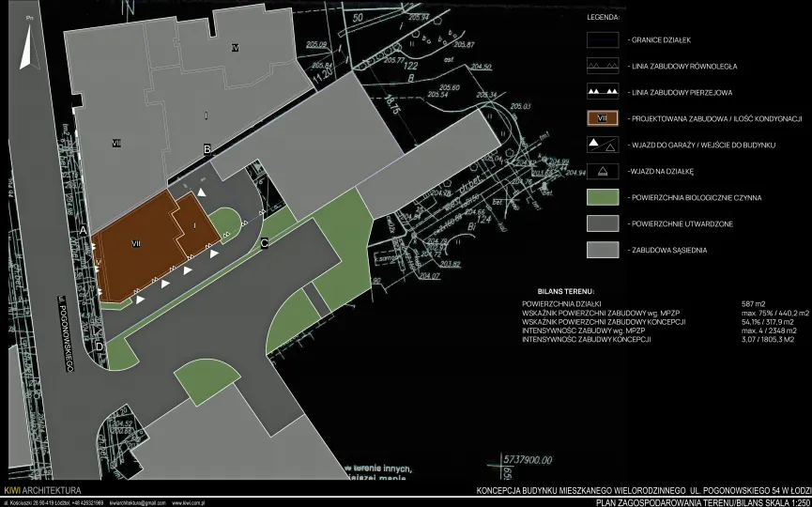Click the white entrance arrow near marker B
Viewport: 812px width, 507px height.
[x=202, y=191]
